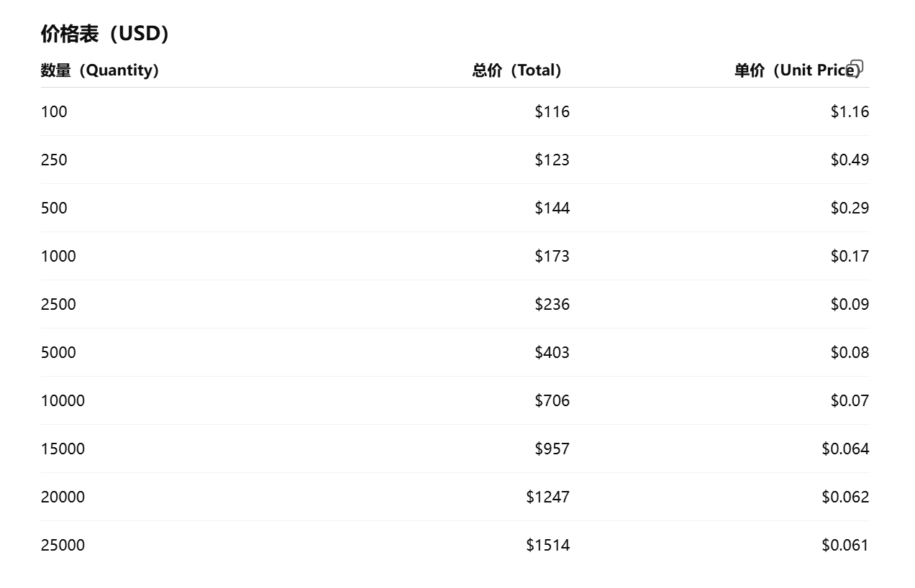Click the copy table icon
The image size is (915, 588).
[855, 68]
